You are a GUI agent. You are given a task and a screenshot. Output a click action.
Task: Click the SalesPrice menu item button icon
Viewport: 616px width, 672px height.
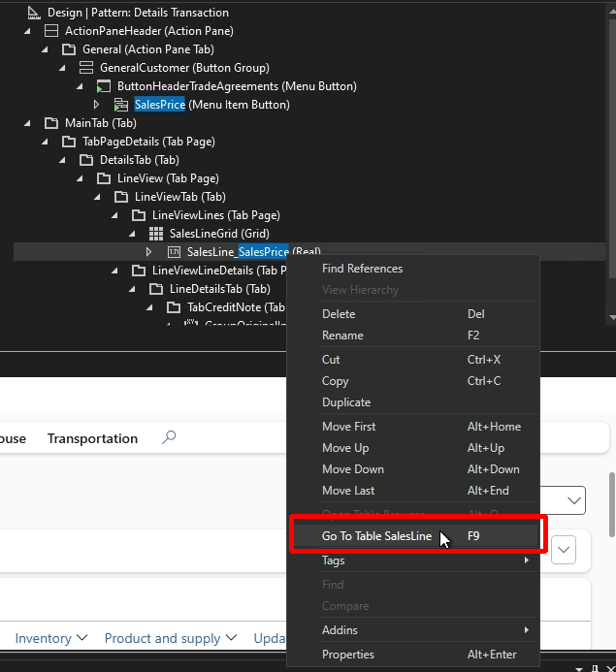pyautogui.click(x=121, y=105)
